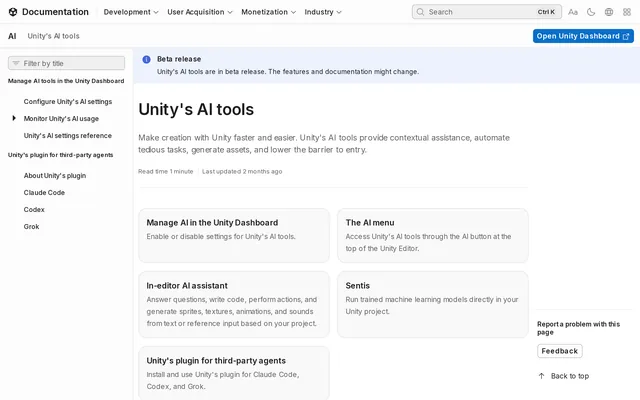The image size is (640, 400).
Task: Click the Beta release info icon
Action: click(x=146, y=60)
